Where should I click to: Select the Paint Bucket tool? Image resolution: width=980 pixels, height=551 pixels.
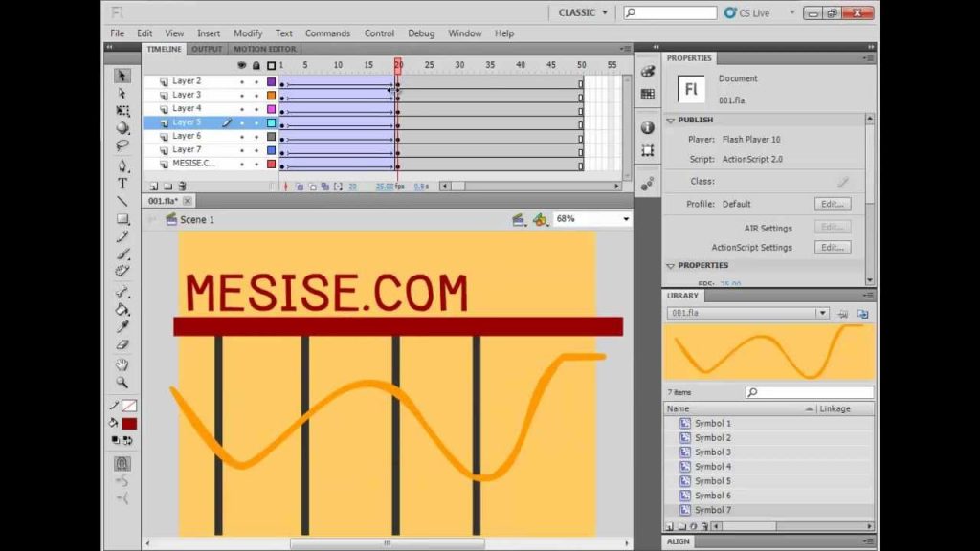coord(122,310)
